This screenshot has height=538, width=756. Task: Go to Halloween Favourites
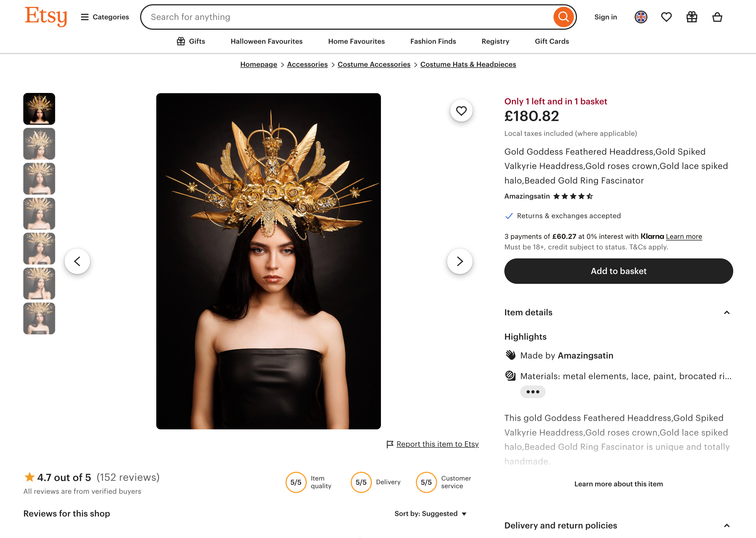[x=266, y=41]
